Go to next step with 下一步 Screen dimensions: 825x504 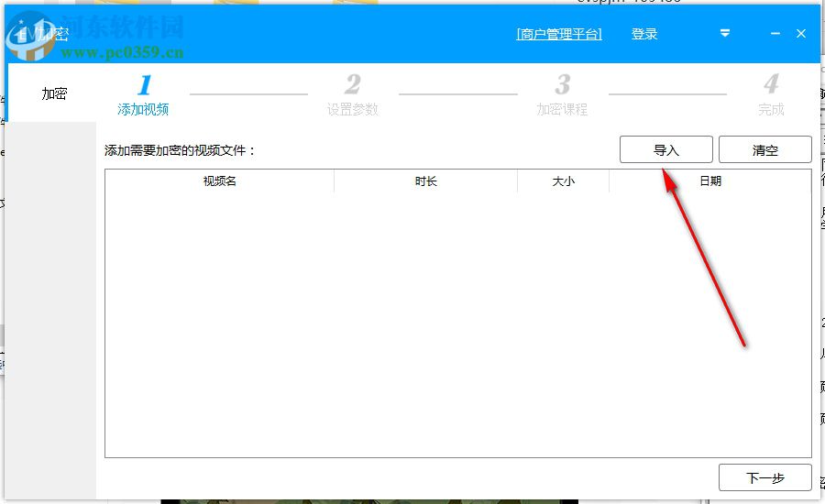pyautogui.click(x=765, y=477)
